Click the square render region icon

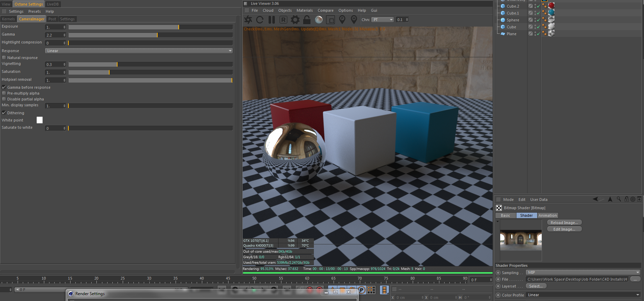pos(330,20)
